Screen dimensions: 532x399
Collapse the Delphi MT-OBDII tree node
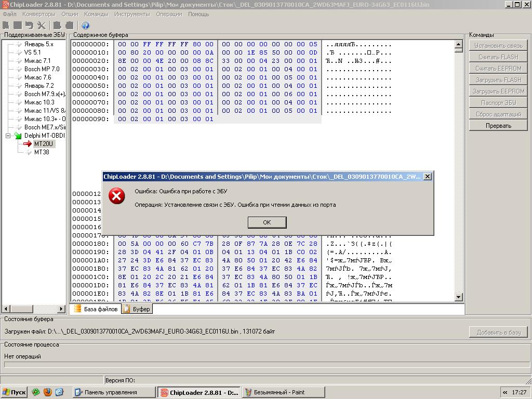pyautogui.click(x=8, y=136)
